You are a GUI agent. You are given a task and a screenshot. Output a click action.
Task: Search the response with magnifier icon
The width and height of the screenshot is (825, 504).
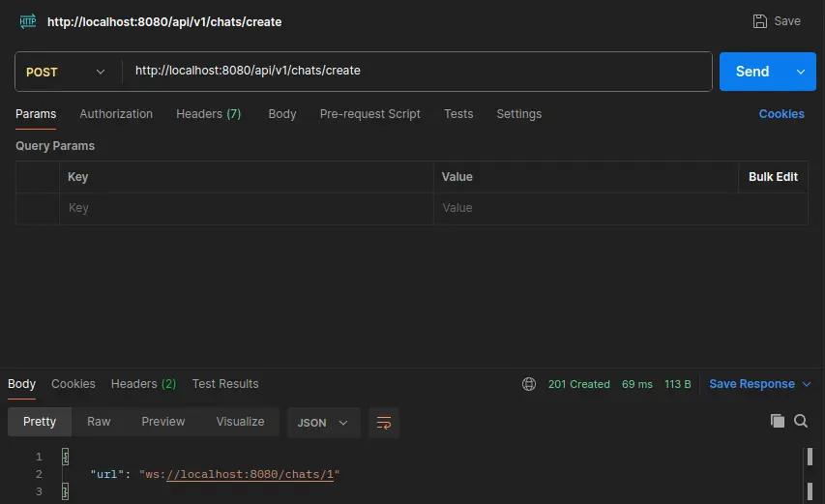(x=801, y=421)
